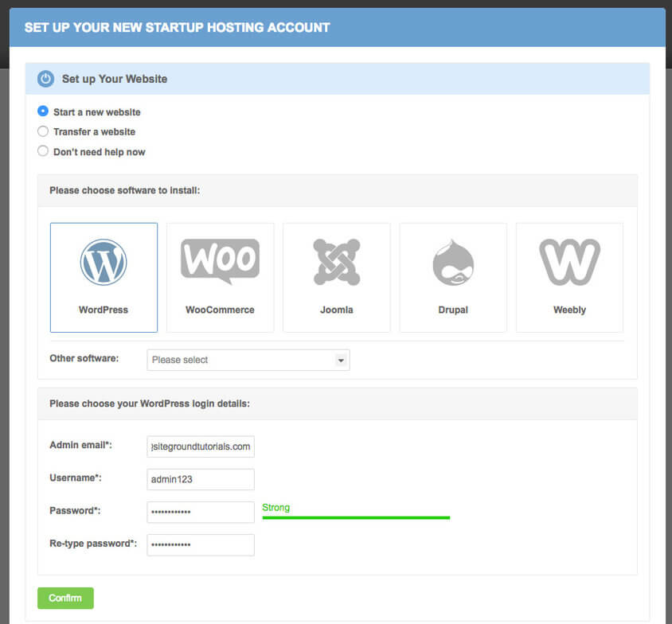The height and width of the screenshot is (624, 672).
Task: Click the green password strength bar
Action: [x=356, y=517]
